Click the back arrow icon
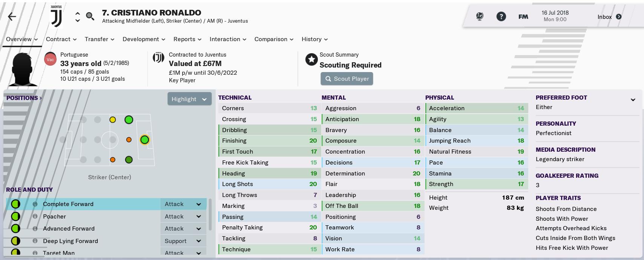Screen dimensions: 644x260 click(12, 17)
